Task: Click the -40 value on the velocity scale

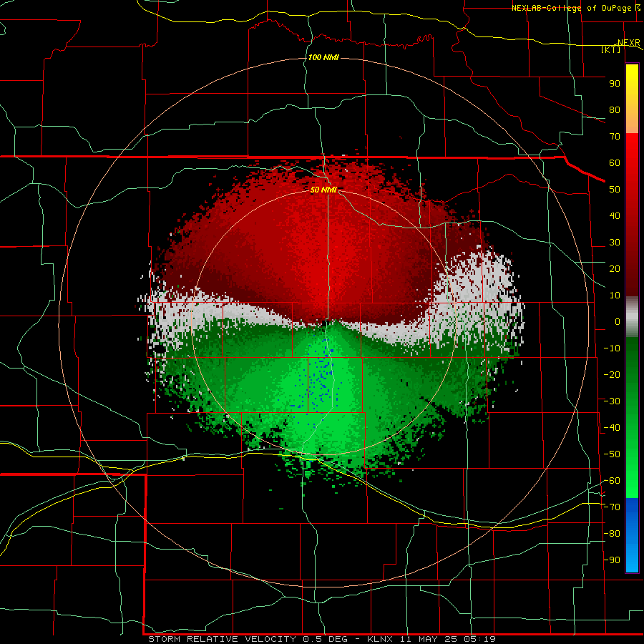Action: [612, 428]
